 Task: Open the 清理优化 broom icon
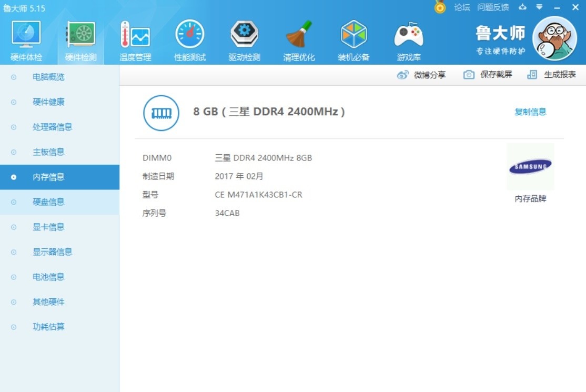click(299, 34)
